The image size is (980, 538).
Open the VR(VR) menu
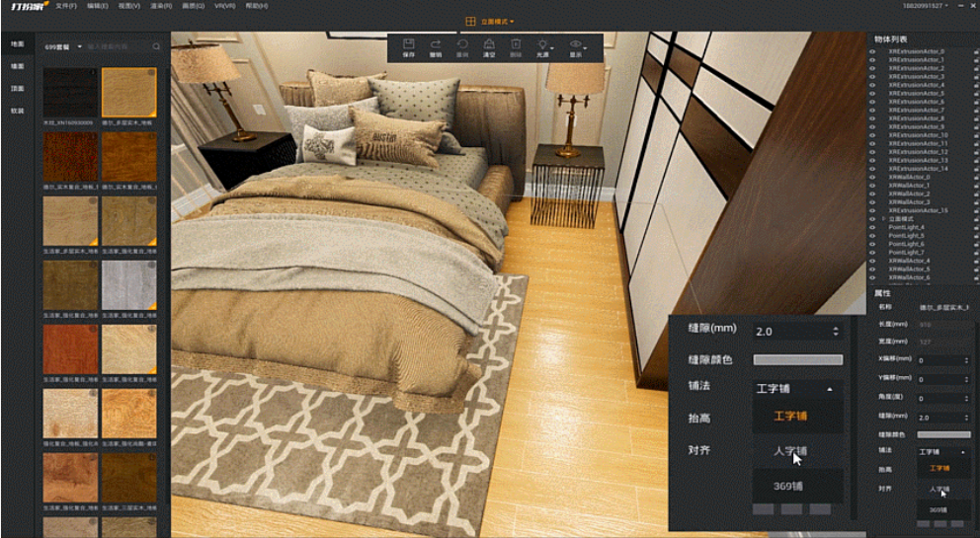225,6
